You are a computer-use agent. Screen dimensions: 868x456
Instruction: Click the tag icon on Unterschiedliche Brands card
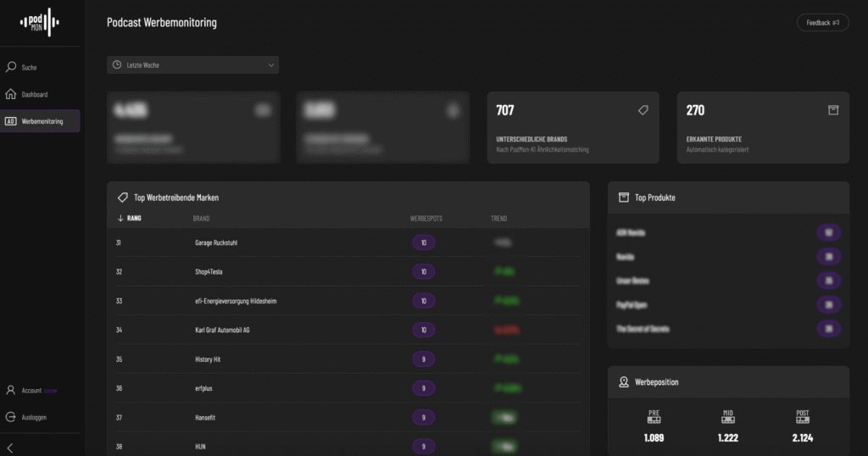643,110
